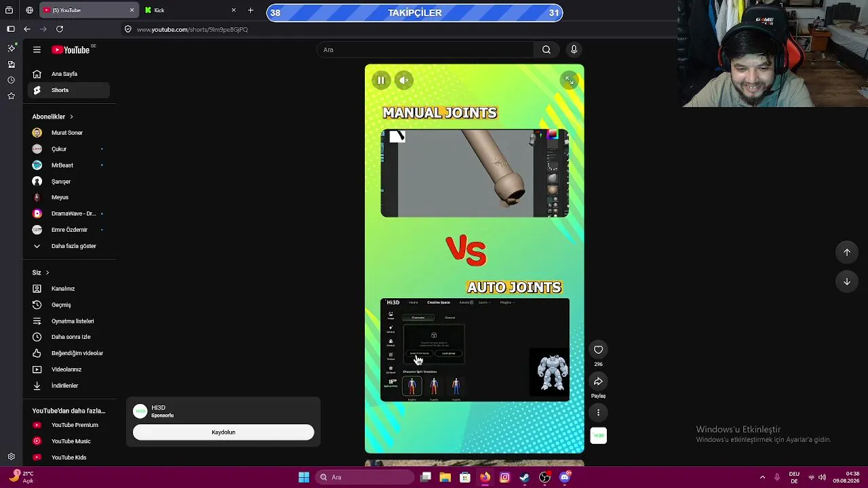Open the Windows Start menu
Image resolution: width=868 pixels, height=488 pixels.
(304, 477)
